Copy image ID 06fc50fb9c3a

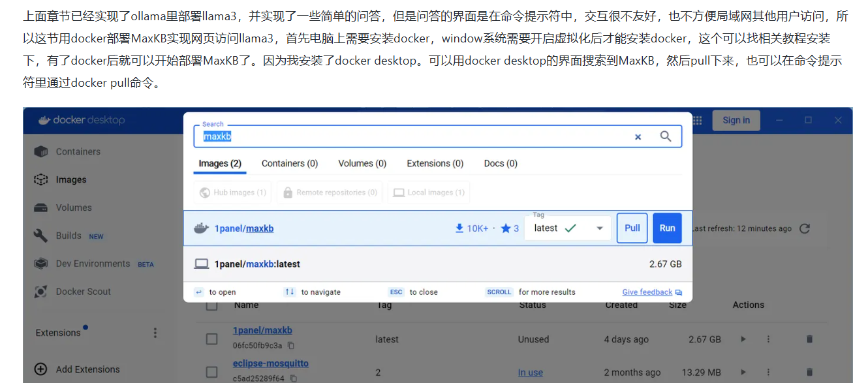291,345
